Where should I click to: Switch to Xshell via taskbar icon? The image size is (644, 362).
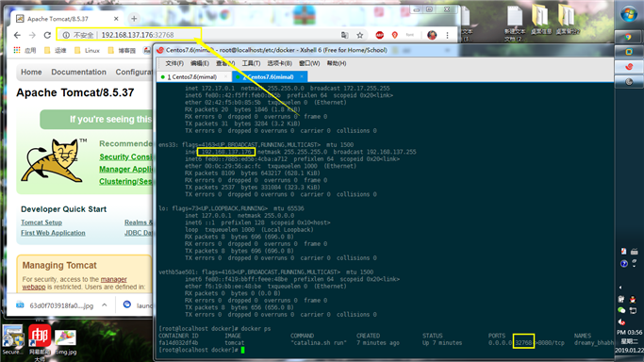pyautogui.click(x=628, y=67)
